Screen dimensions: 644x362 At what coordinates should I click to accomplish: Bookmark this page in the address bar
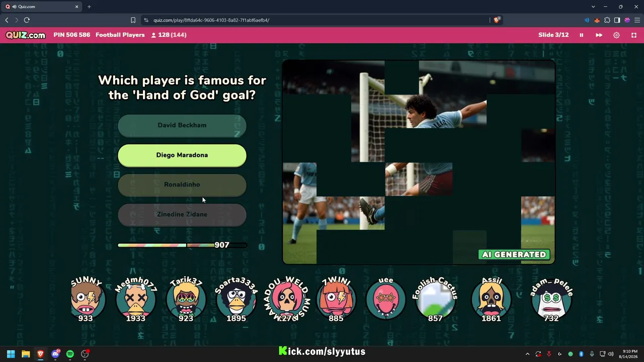(x=133, y=20)
